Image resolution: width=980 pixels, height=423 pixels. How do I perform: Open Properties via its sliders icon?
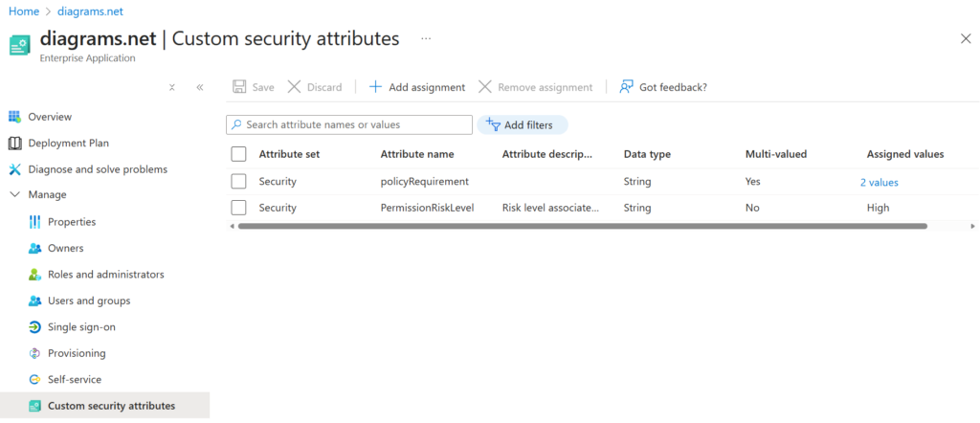coord(34,222)
